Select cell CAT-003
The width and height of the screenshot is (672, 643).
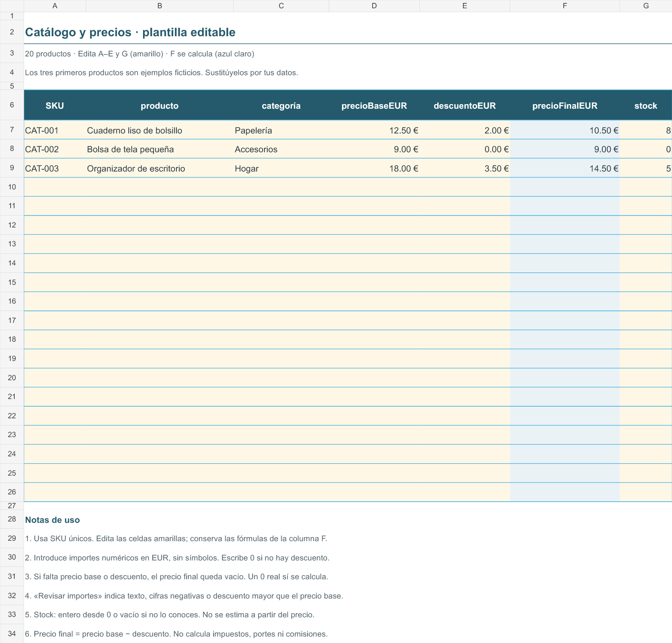(x=55, y=168)
